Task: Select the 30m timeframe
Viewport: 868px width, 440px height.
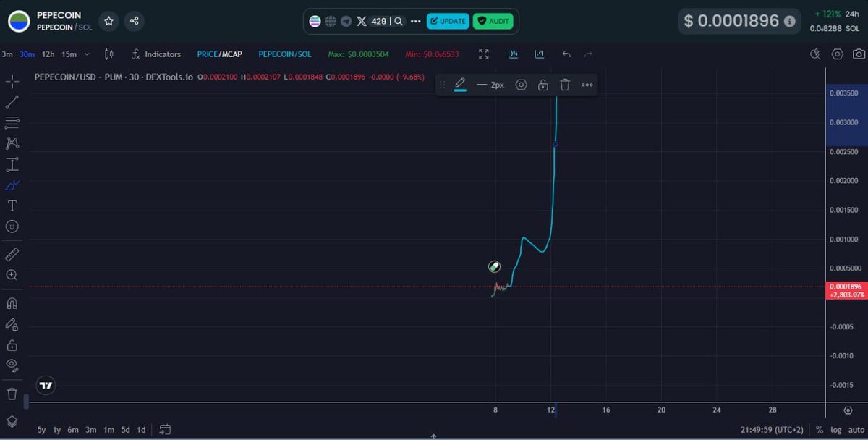Action: [x=27, y=54]
